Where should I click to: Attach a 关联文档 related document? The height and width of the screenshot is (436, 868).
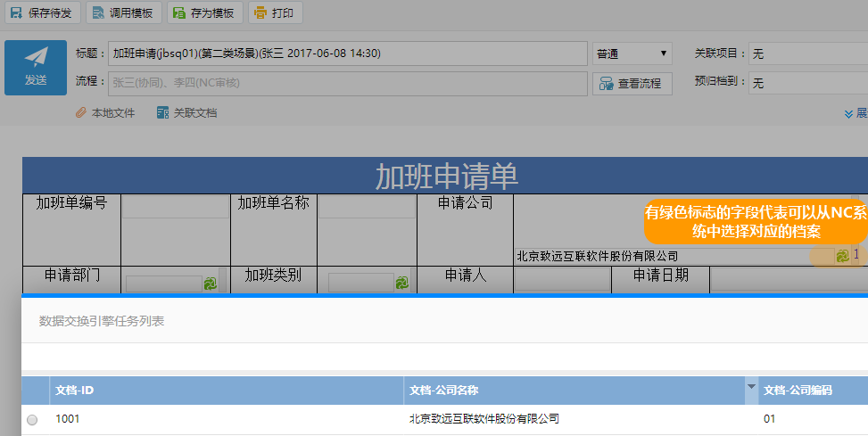click(x=187, y=113)
